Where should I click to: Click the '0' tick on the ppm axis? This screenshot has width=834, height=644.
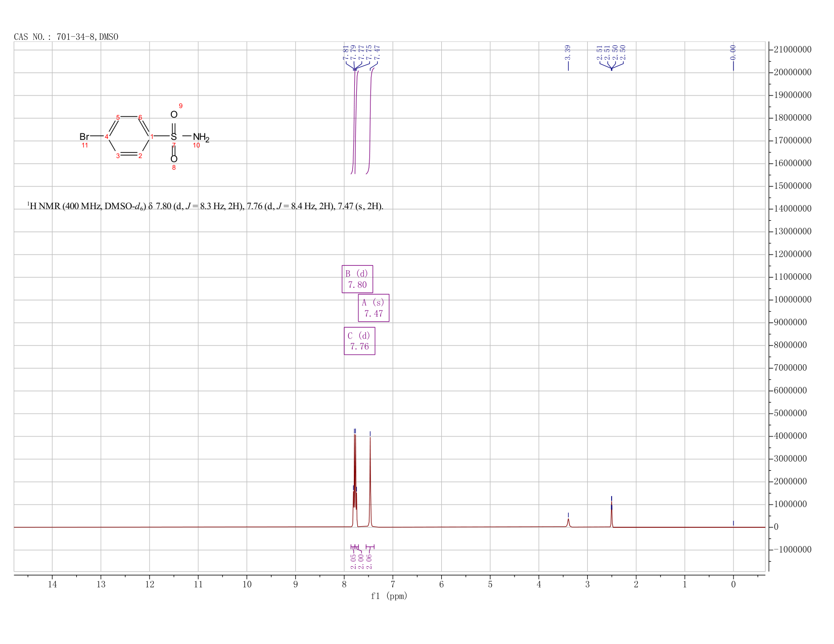(x=733, y=584)
